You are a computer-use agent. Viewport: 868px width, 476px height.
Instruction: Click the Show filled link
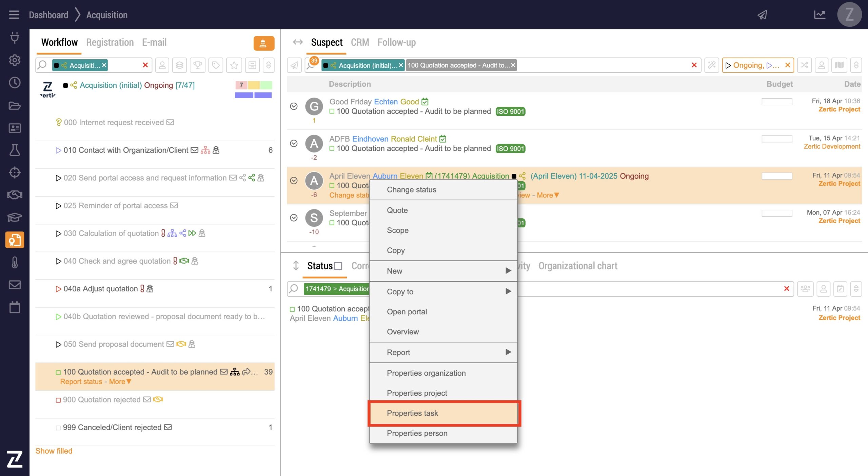54,451
